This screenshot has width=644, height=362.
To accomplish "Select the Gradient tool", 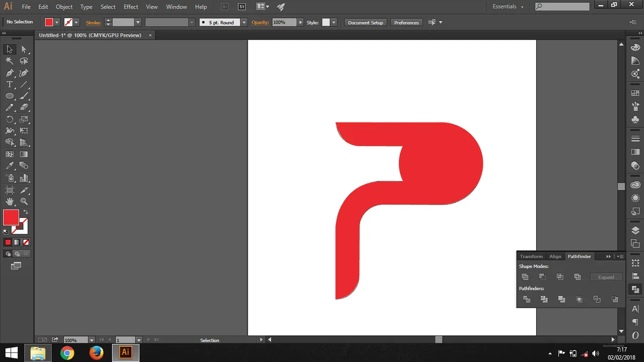I will 24,155.
